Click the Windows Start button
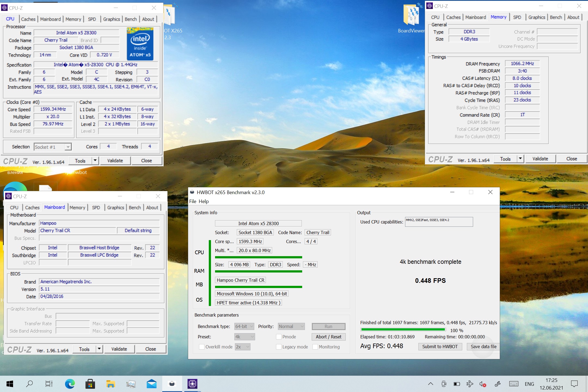This screenshot has width=588, height=392. tap(10, 384)
